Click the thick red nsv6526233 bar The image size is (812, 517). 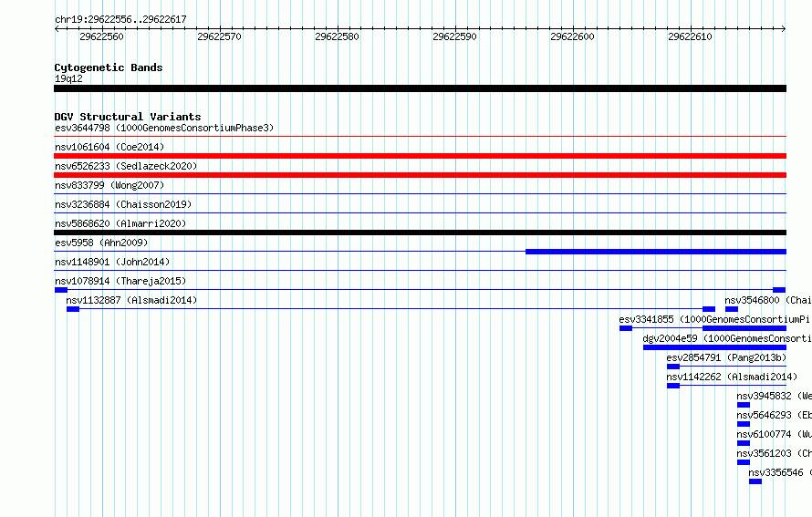point(420,175)
